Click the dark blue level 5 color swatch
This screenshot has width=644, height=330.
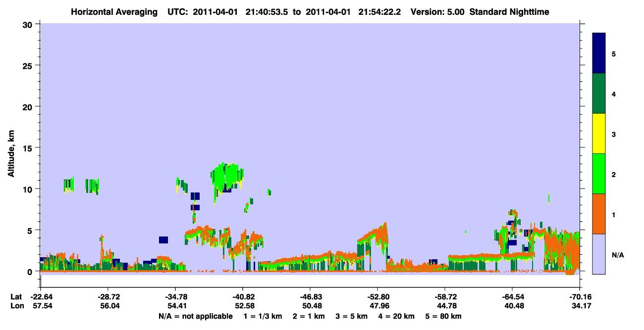pos(599,53)
